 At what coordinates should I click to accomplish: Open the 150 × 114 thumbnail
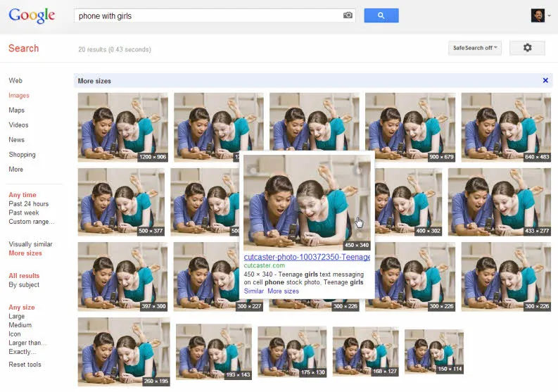coord(434,352)
